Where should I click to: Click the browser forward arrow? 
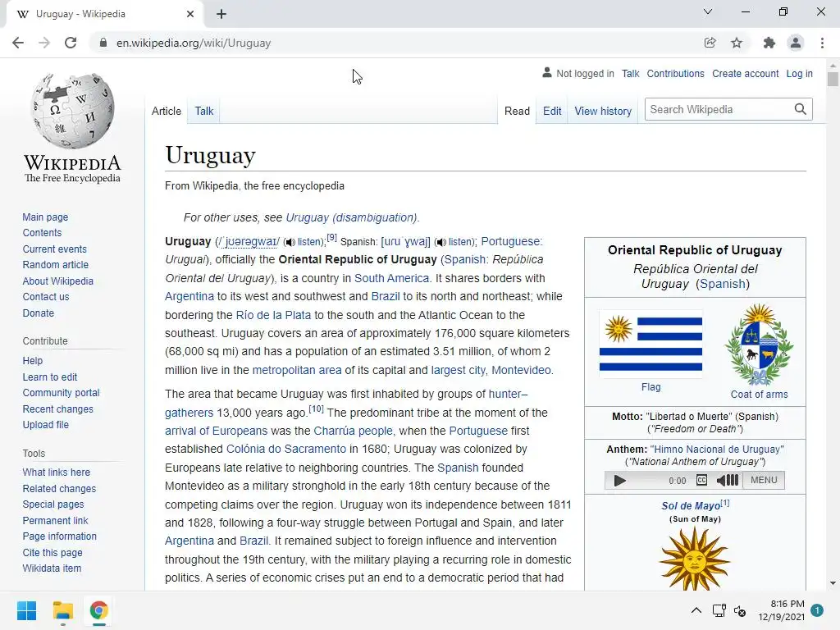pos(44,43)
